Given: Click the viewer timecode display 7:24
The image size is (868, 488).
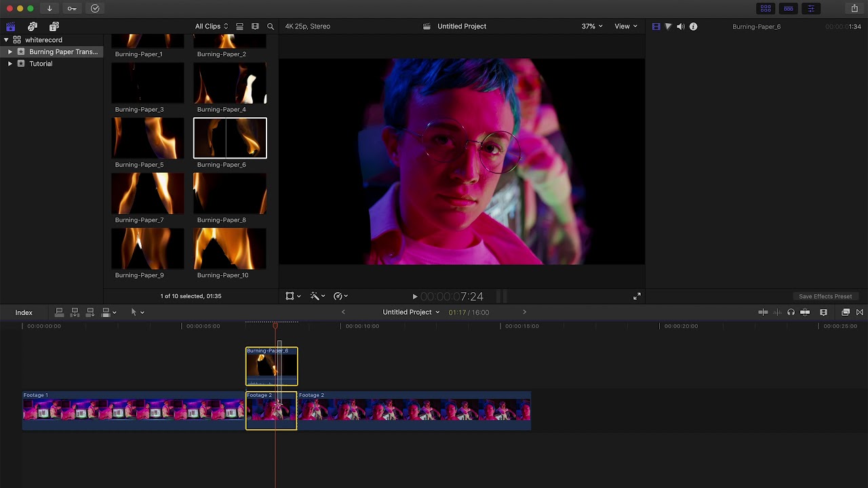Looking at the screenshot, I should tap(452, 297).
